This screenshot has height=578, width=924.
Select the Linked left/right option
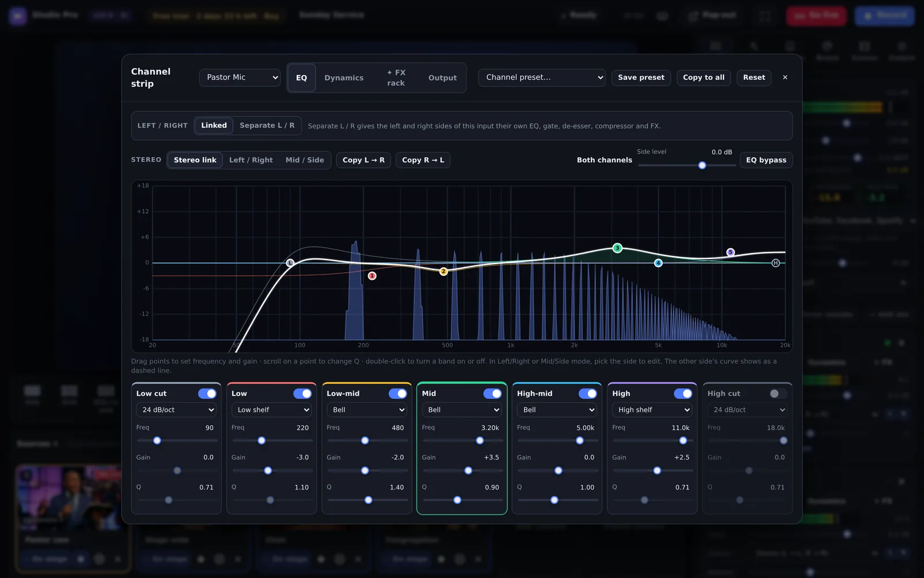[x=214, y=125]
